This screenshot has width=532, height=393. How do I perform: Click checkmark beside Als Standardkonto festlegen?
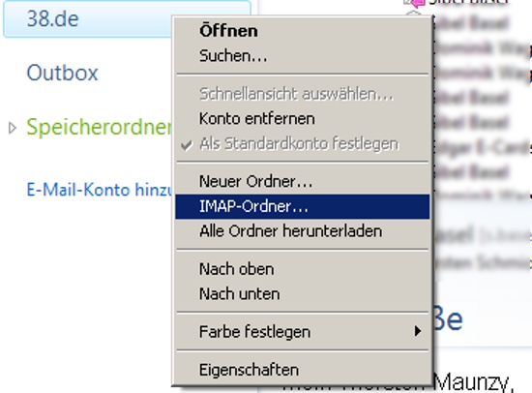(x=187, y=145)
